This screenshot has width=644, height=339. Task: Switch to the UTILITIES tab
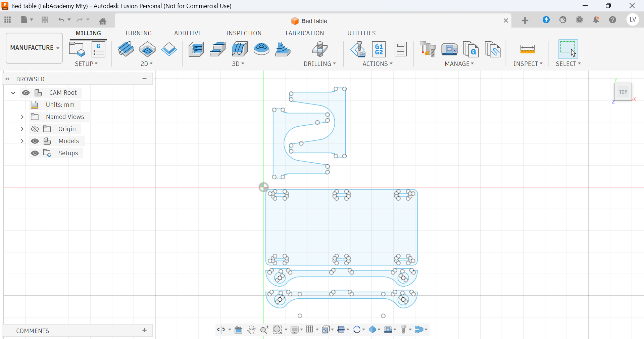[361, 33]
